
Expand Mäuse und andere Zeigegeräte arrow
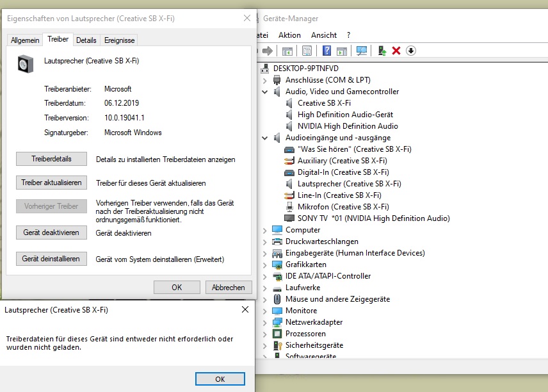(265, 300)
